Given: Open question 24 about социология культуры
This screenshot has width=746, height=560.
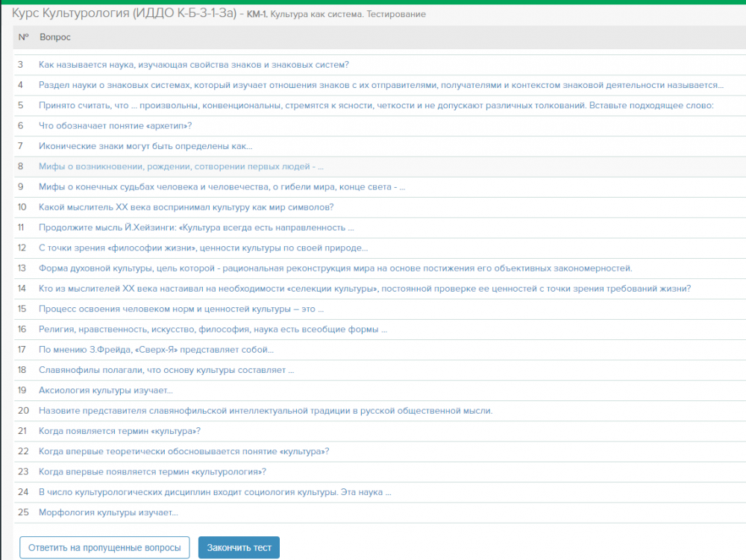Looking at the screenshot, I should click(x=215, y=492).
